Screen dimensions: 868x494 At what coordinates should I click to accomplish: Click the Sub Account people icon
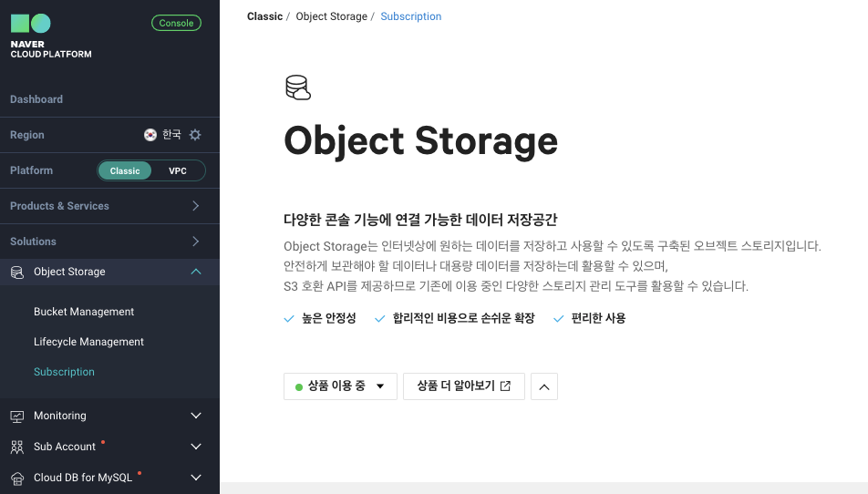[x=17, y=447]
